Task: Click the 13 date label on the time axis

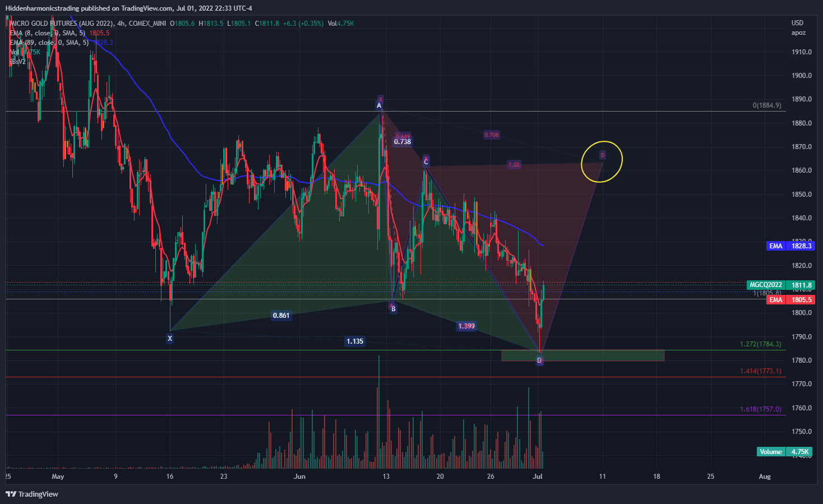Action: (x=386, y=477)
